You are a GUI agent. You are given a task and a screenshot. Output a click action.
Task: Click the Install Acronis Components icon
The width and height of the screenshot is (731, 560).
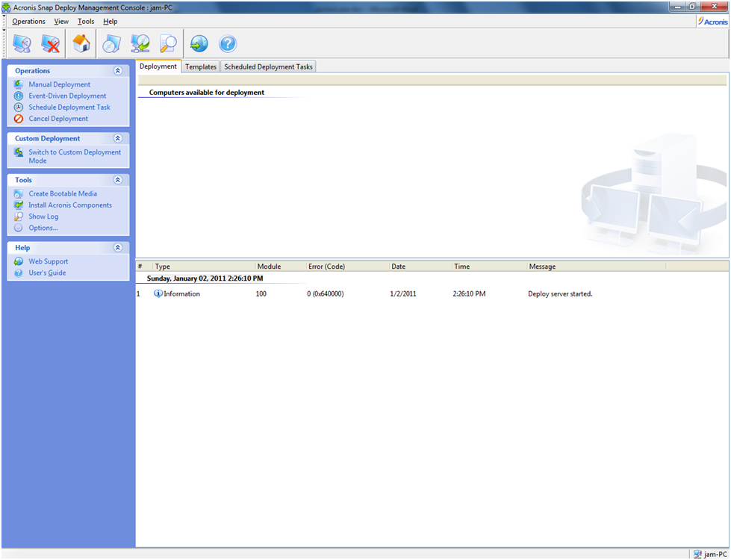tap(18, 205)
